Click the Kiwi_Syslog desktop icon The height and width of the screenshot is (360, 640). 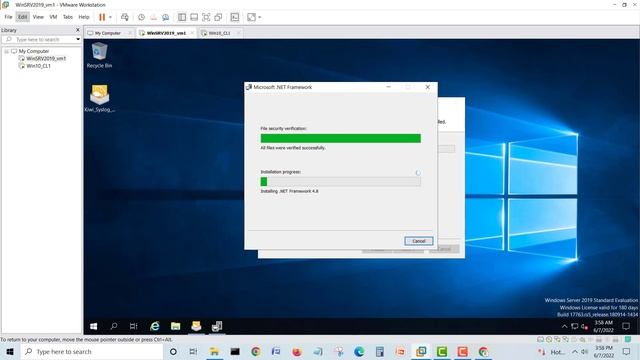pyautogui.click(x=99, y=98)
